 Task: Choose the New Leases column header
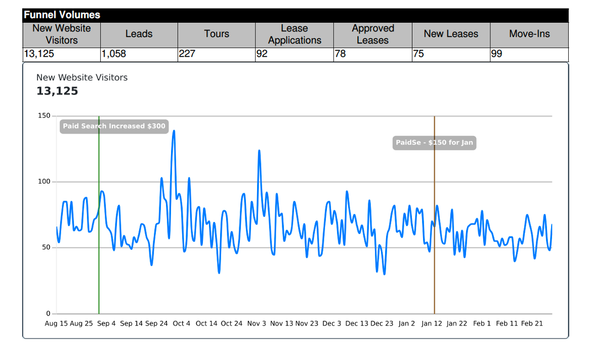point(451,34)
